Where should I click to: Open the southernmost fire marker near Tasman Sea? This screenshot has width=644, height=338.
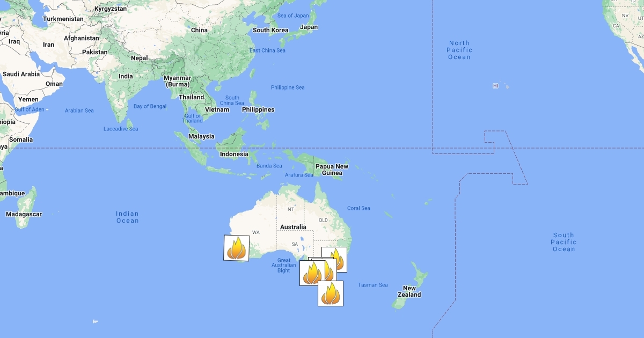coord(331,293)
